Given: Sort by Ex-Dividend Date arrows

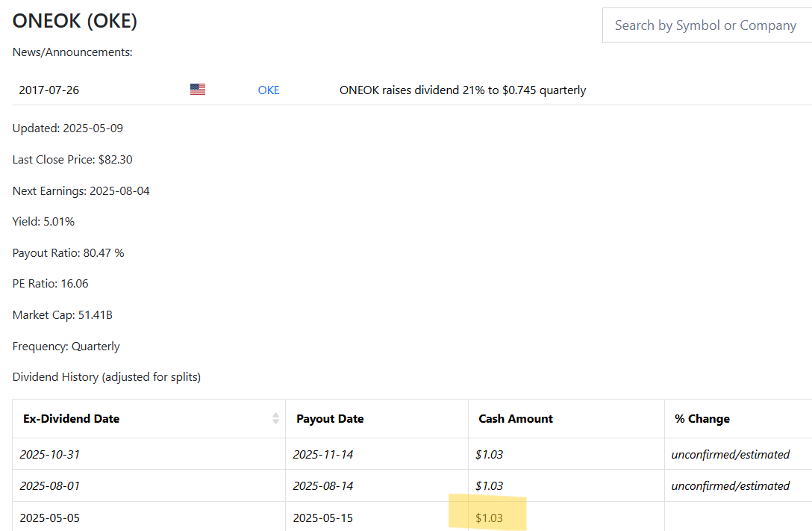Looking at the screenshot, I should coord(275,418).
